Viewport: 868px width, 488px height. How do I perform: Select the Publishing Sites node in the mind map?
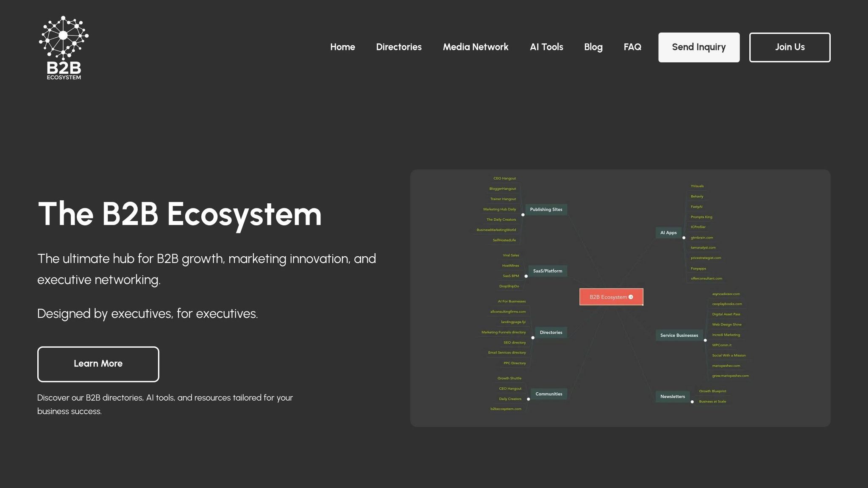pyautogui.click(x=546, y=210)
